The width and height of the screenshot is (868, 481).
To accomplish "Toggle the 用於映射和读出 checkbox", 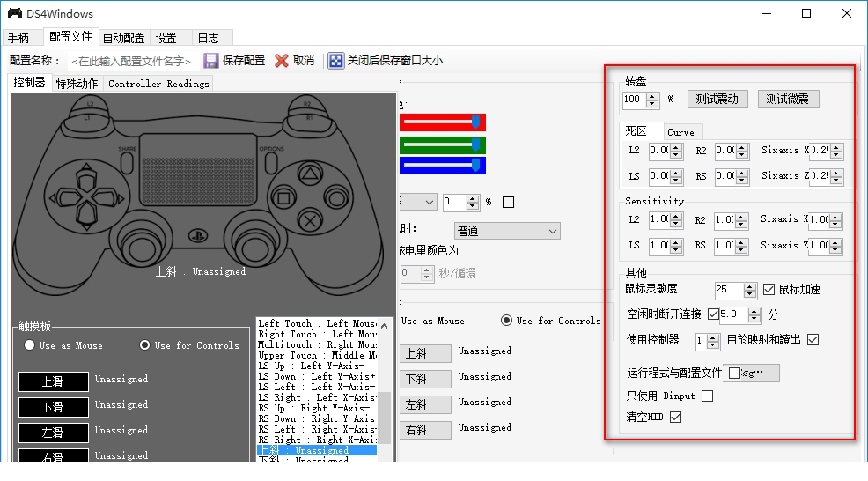I will pyautogui.click(x=813, y=340).
